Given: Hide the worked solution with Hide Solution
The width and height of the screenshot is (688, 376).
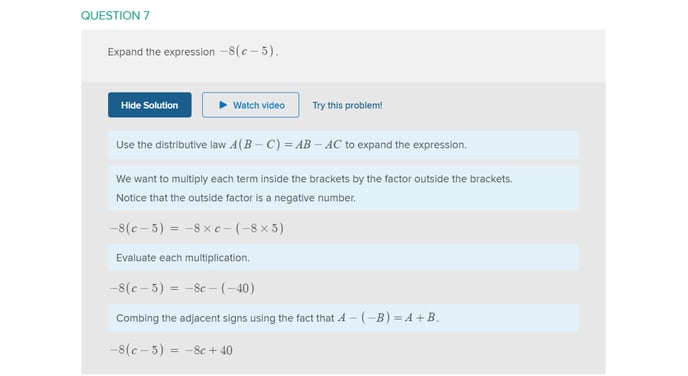Looking at the screenshot, I should tap(150, 105).
